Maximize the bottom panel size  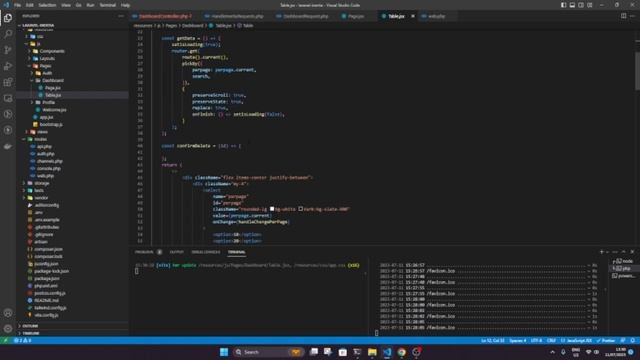click(623, 252)
